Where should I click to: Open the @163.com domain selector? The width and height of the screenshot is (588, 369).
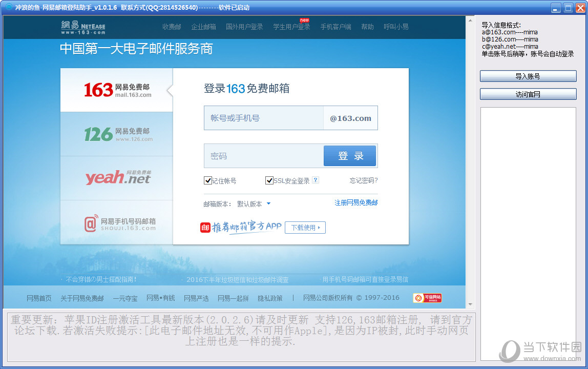(350, 118)
